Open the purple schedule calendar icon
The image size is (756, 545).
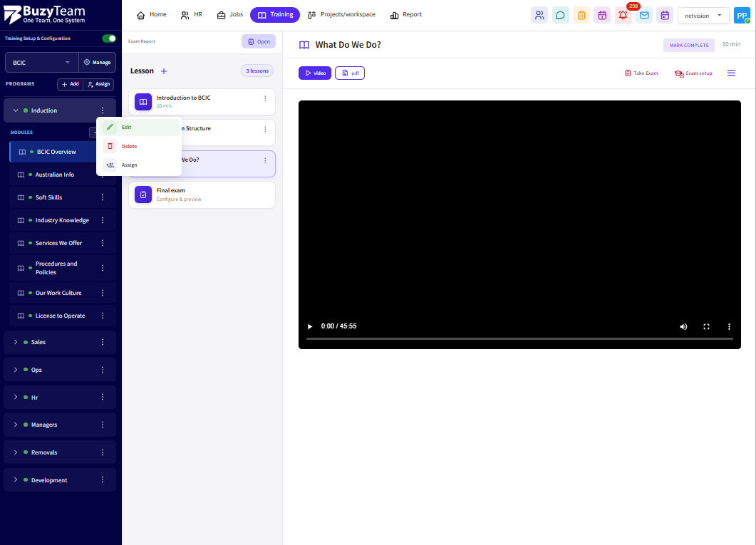tap(665, 16)
